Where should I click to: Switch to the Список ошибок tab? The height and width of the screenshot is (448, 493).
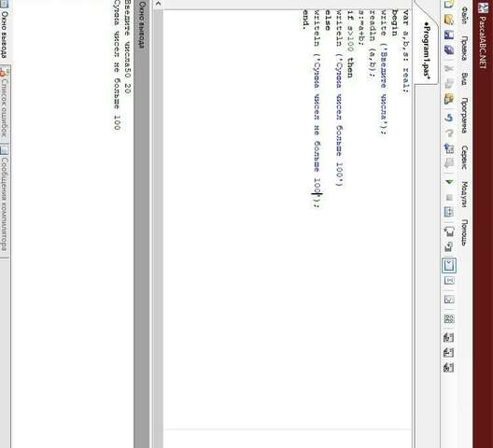click(x=5, y=105)
